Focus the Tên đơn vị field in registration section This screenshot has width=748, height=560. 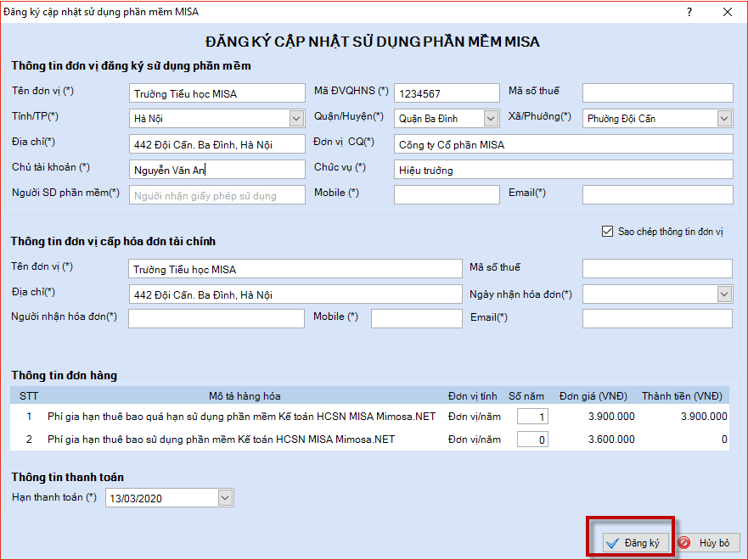(217, 93)
